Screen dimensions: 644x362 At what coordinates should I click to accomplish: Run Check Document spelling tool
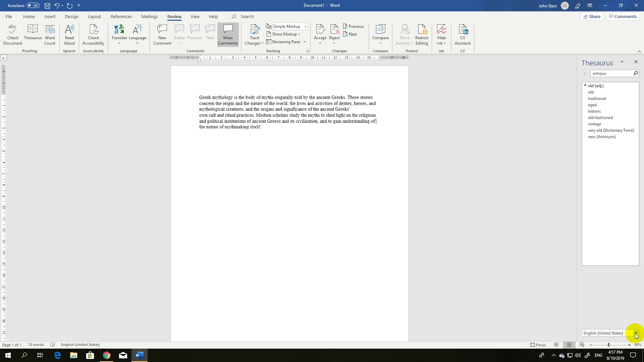[13, 35]
